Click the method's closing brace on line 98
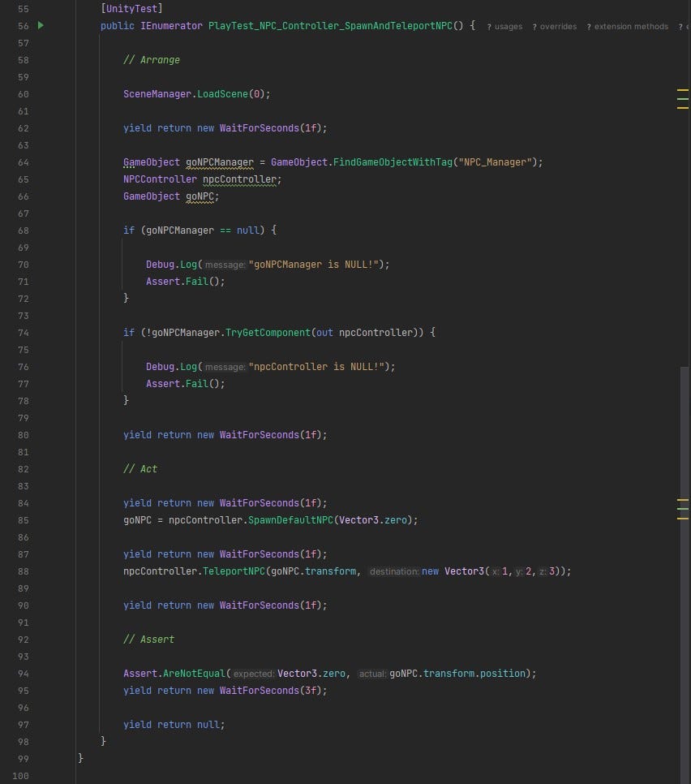 click(104, 741)
